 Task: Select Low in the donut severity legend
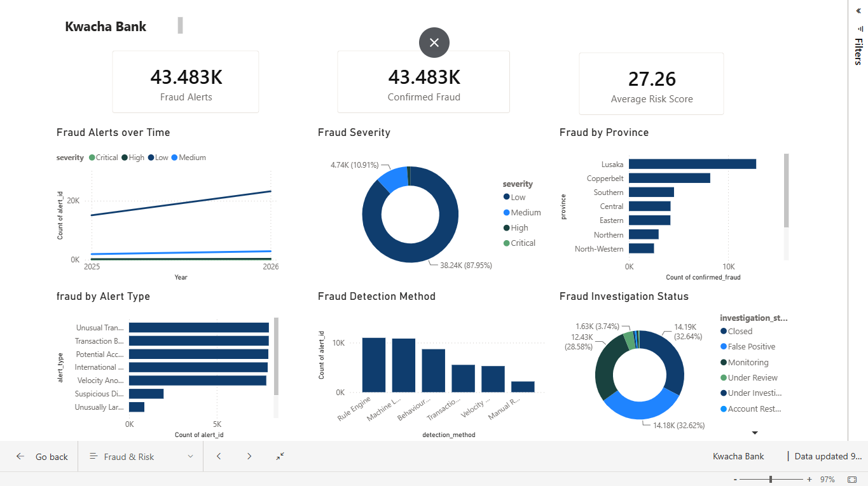coord(514,197)
